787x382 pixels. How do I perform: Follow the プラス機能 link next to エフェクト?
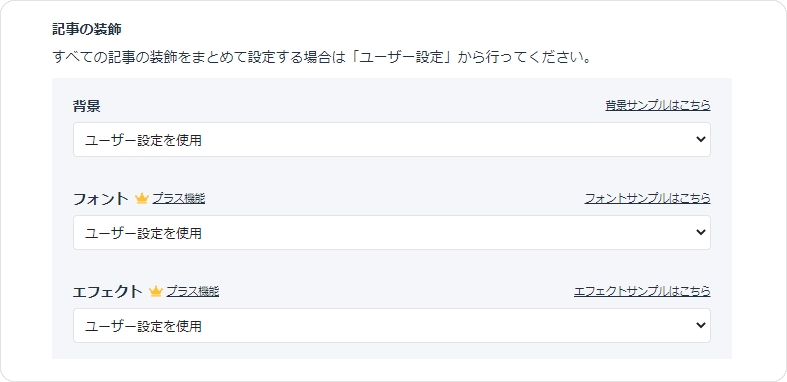point(193,292)
